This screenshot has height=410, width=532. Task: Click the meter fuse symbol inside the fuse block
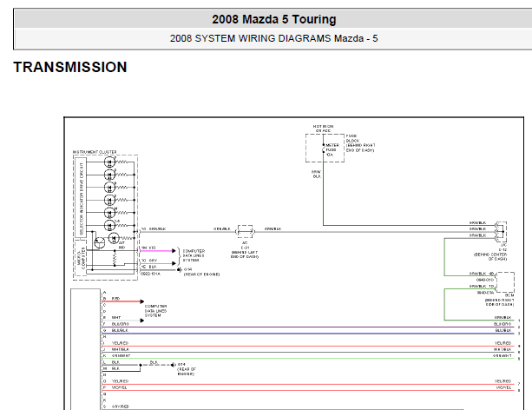click(x=324, y=148)
